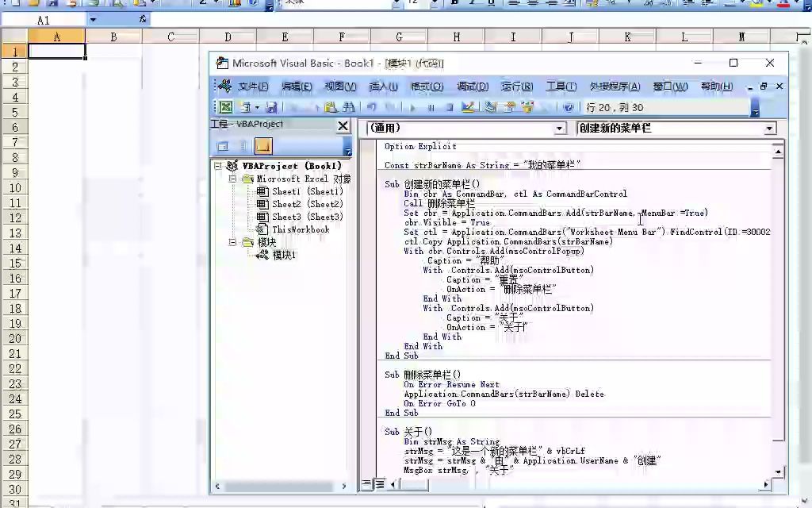Open the 插入(I) menu

pyautogui.click(x=383, y=87)
